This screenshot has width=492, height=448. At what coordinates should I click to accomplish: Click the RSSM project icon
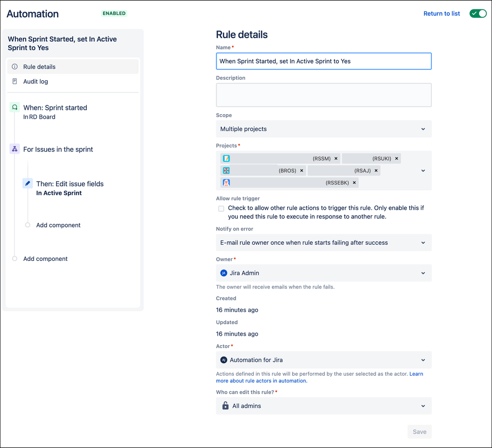[x=226, y=159]
